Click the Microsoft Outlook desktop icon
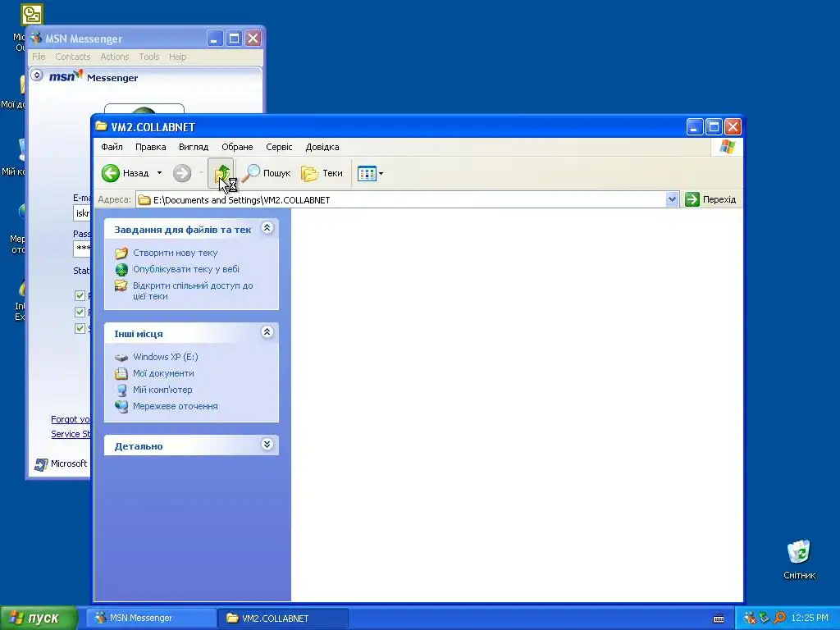Viewport: 840px width, 630px height. click(32, 15)
